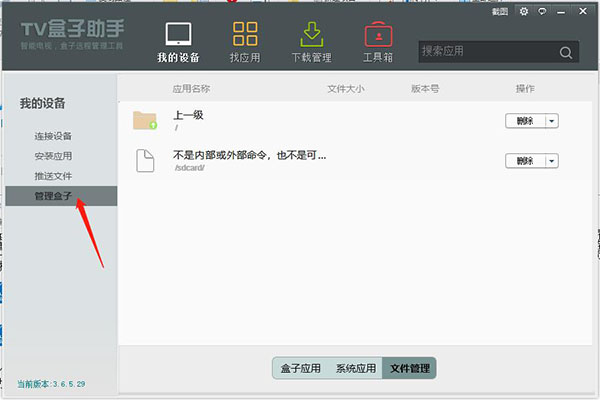Click 删除 button for 上一级 folder

(x=525, y=121)
